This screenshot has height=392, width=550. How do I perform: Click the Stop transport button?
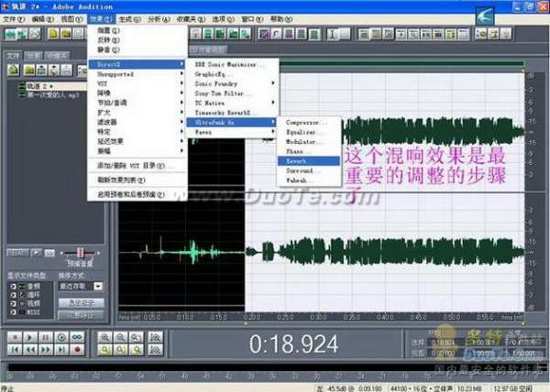pyautogui.click(x=15, y=337)
